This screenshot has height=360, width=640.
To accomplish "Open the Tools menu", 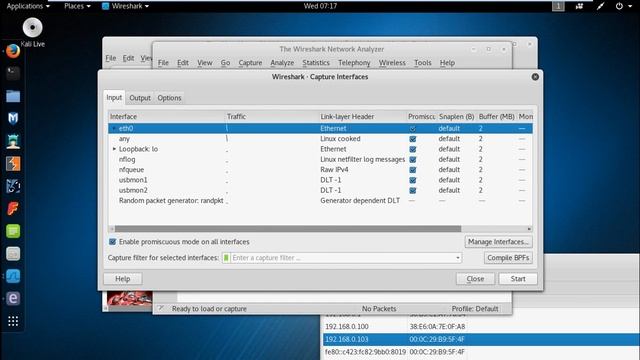I will point(423,63).
